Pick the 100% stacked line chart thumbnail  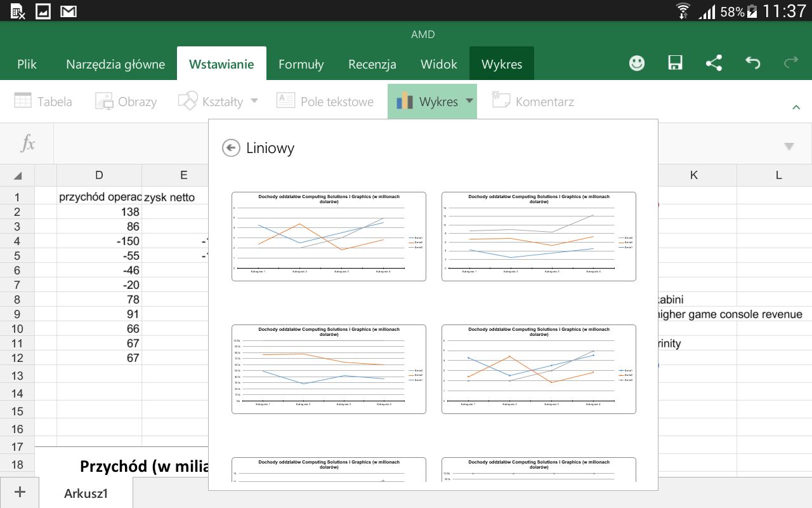coord(329,369)
